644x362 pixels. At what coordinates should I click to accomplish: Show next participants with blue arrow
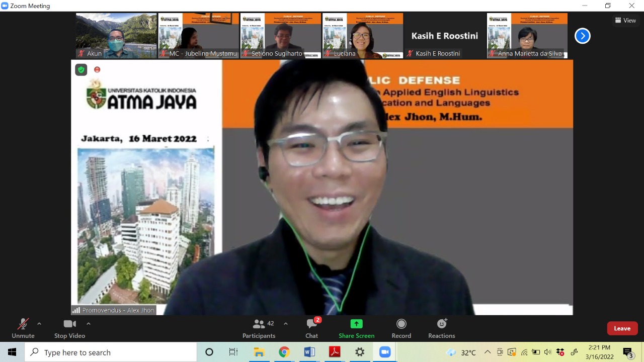[582, 36]
